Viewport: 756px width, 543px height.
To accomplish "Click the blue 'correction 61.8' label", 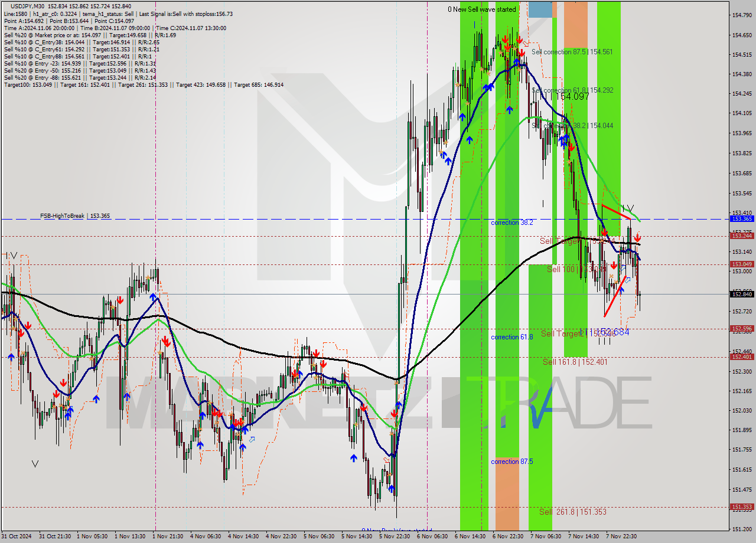I will [511, 337].
